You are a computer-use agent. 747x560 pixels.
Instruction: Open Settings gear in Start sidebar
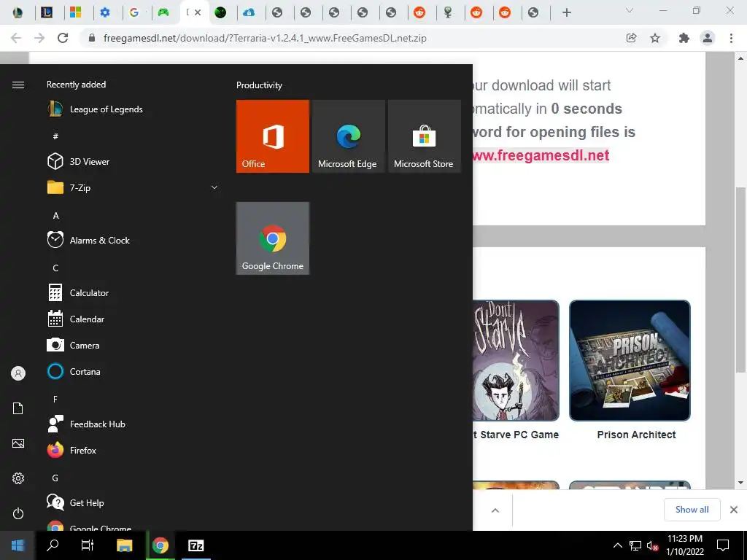[18, 478]
